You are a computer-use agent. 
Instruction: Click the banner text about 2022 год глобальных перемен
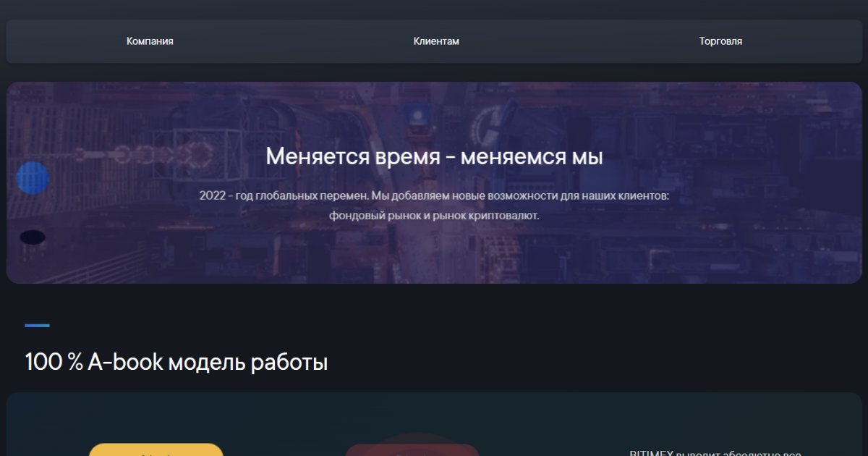coord(434,206)
